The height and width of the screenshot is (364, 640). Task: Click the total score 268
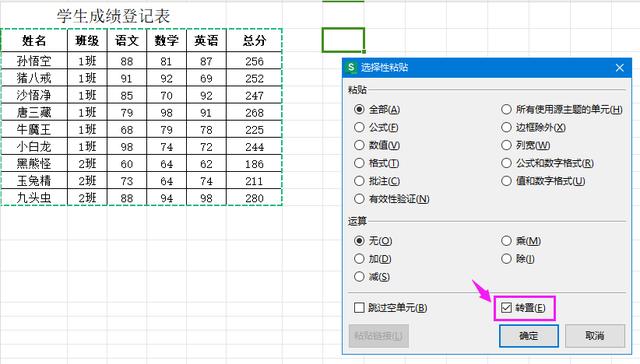point(254,112)
